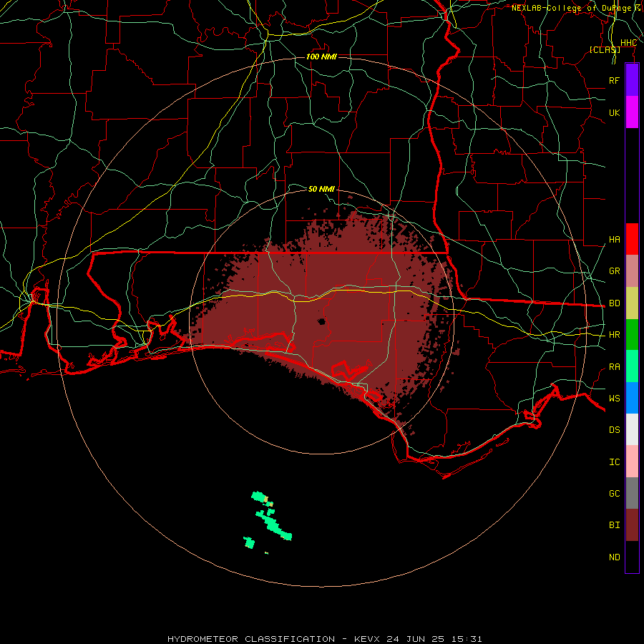Viewport: 644px width, 644px height.
Task: Click the GR pink legend color block
Action: pyautogui.click(x=632, y=271)
